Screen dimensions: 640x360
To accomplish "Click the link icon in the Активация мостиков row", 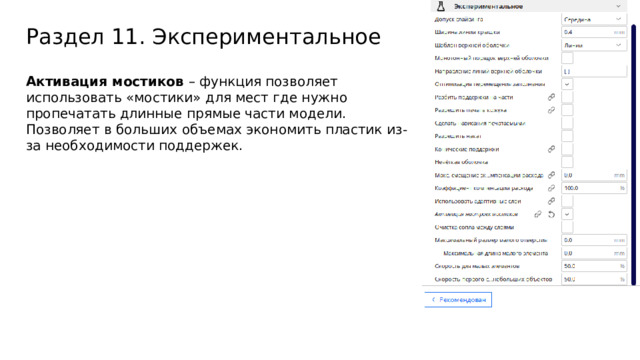I will (x=538, y=214).
